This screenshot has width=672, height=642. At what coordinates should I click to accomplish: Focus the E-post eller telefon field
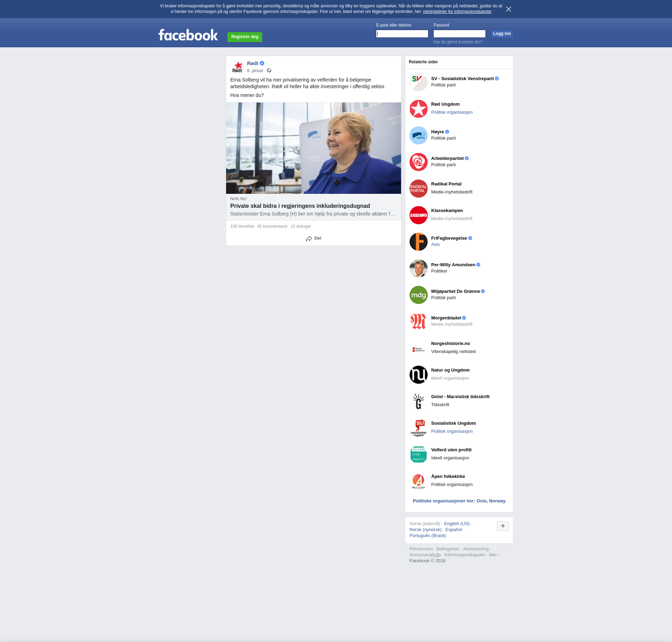402,34
